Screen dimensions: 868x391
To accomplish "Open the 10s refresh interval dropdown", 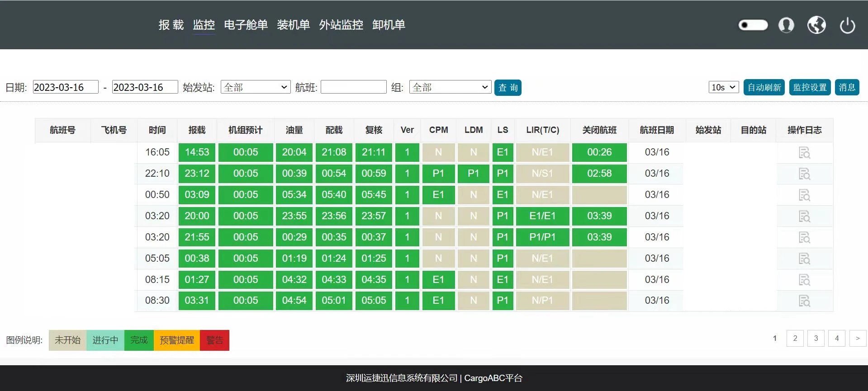I will (x=724, y=87).
